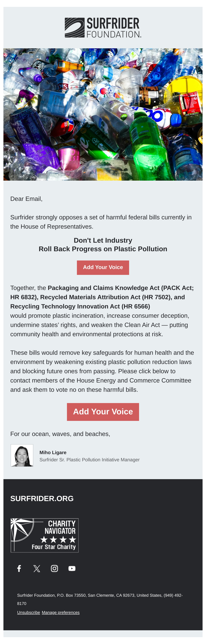Click the large Add Your Voice button

click(103, 412)
